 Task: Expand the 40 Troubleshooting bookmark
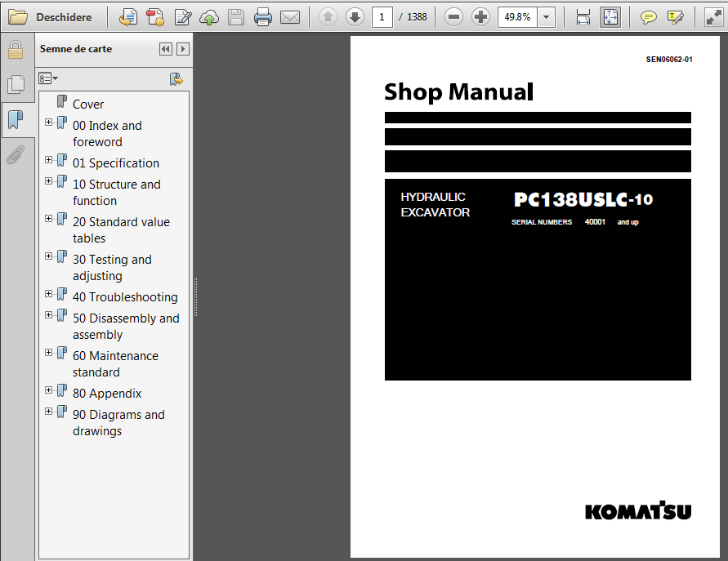click(48, 294)
